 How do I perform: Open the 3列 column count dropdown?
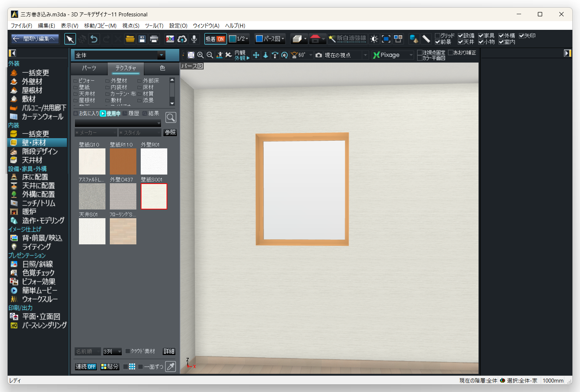pyautogui.click(x=112, y=352)
